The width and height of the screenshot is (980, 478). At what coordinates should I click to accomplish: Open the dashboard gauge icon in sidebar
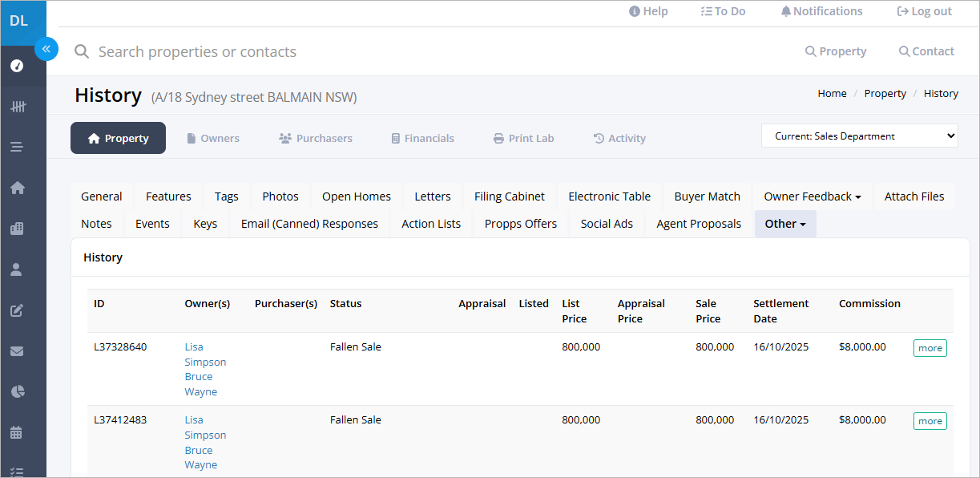[x=17, y=66]
